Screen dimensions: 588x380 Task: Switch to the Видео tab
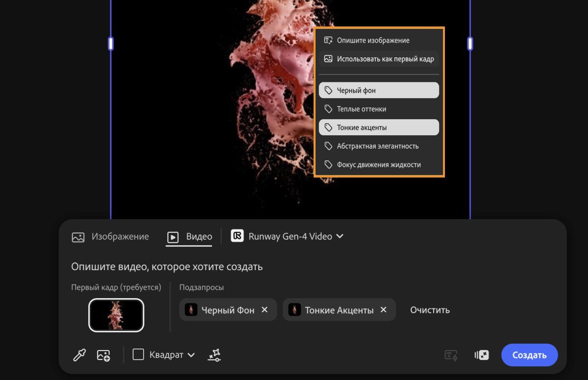pos(190,237)
